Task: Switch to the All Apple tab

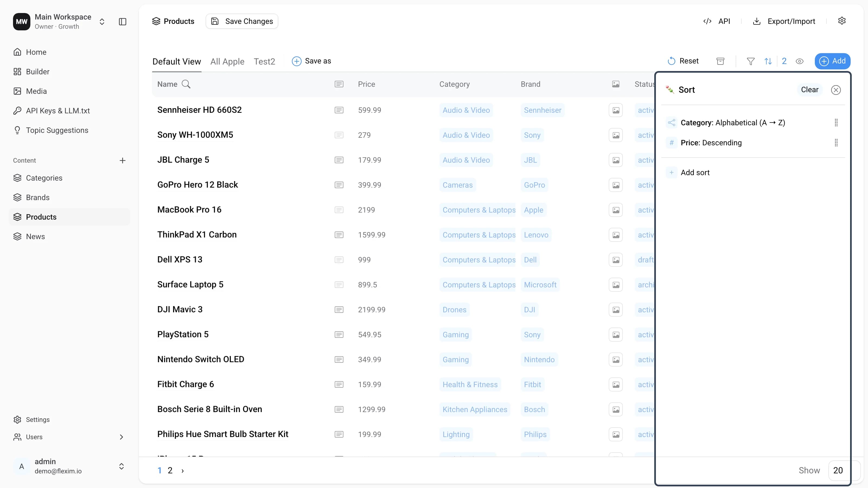Action: (228, 61)
